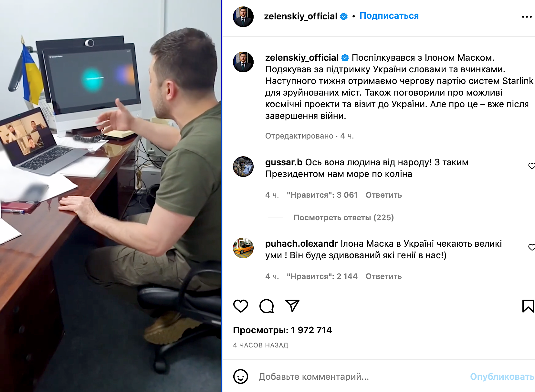
Task: Open the three-dot more options menu
Action: coord(527,17)
